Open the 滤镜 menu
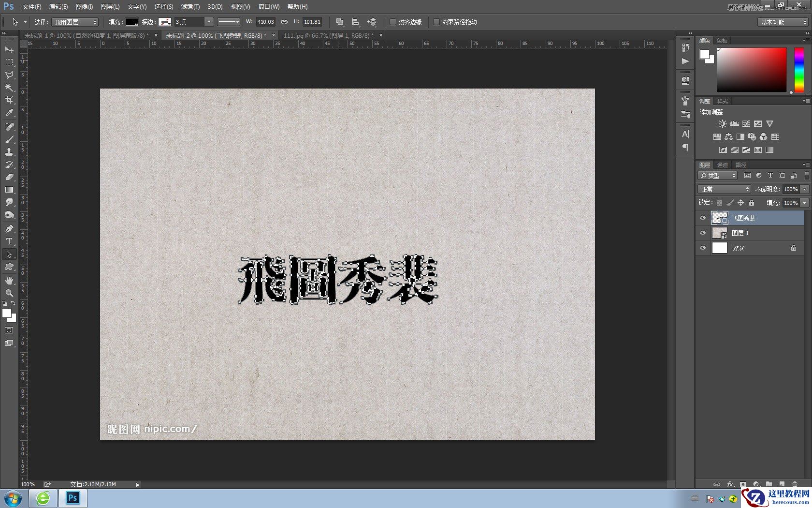 [x=189, y=7]
